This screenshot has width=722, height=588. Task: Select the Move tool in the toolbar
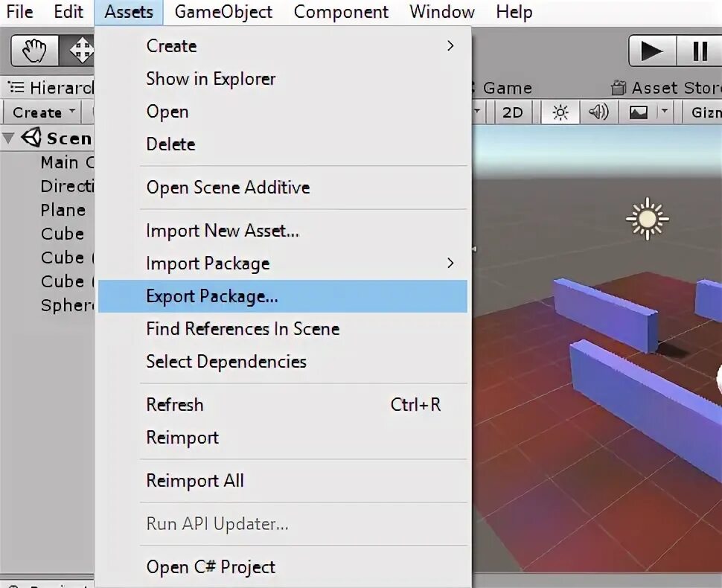(x=80, y=50)
